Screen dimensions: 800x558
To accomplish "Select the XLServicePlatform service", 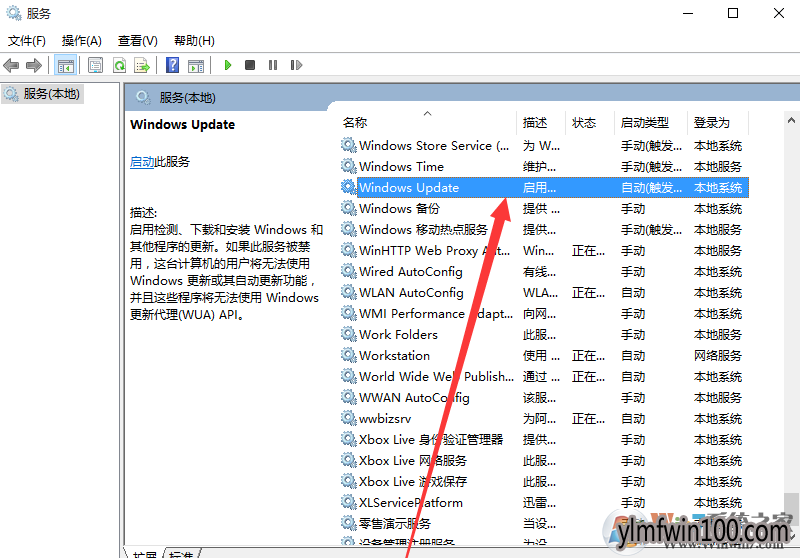I will [x=544, y=502].
